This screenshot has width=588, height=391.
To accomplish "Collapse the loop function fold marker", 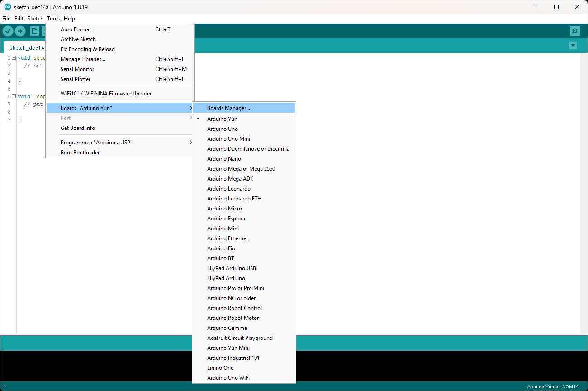I will (x=14, y=96).
